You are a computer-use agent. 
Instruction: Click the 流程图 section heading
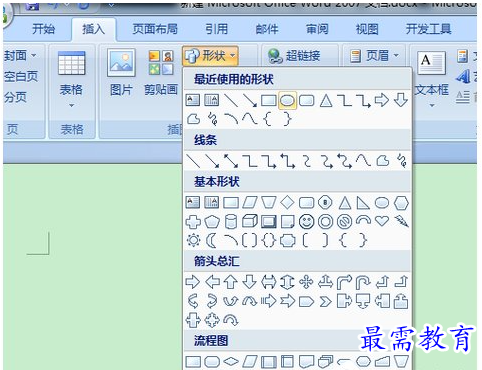tap(211, 341)
